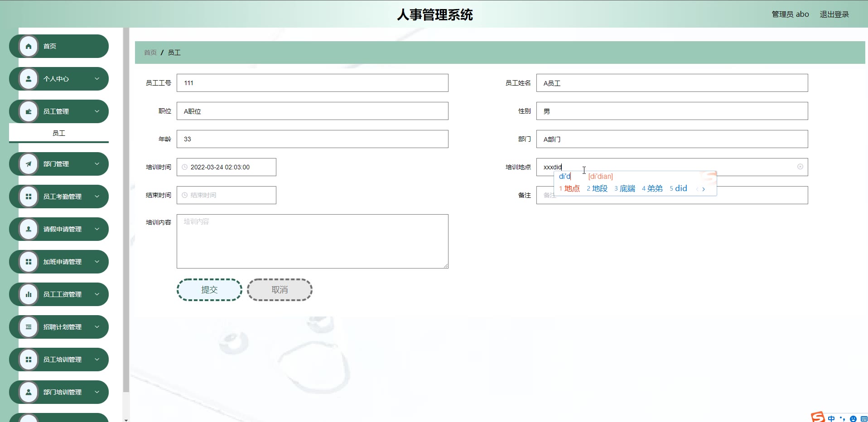Click the sidebar vertical scrollbar

tap(126, 210)
